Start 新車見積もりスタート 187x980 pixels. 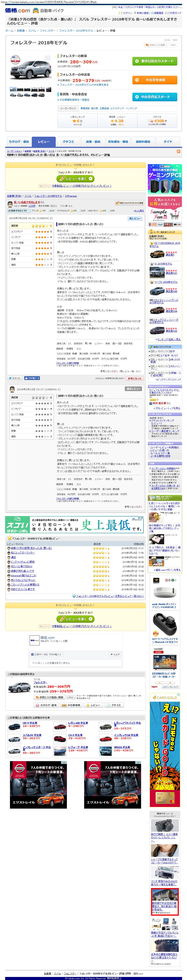coord(154,61)
